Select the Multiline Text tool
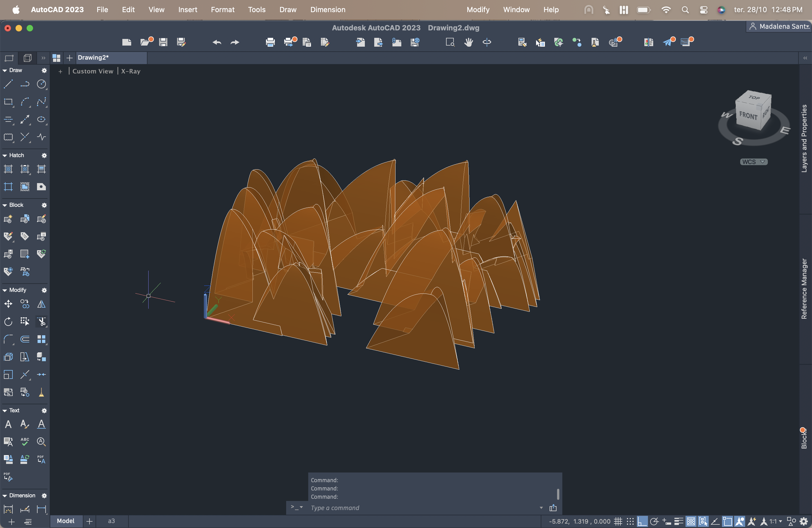The height and width of the screenshot is (528, 812). [x=8, y=424]
